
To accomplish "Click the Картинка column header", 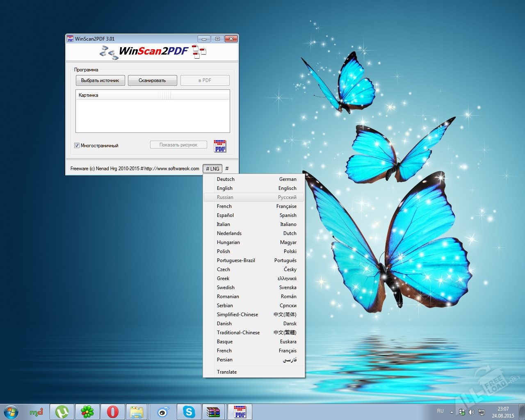I will coord(117,95).
